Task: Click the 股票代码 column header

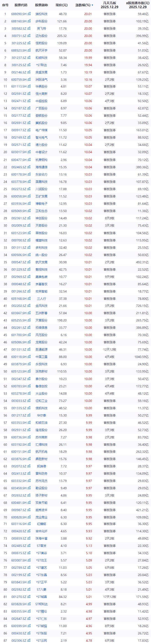Action: [x=21, y=5]
